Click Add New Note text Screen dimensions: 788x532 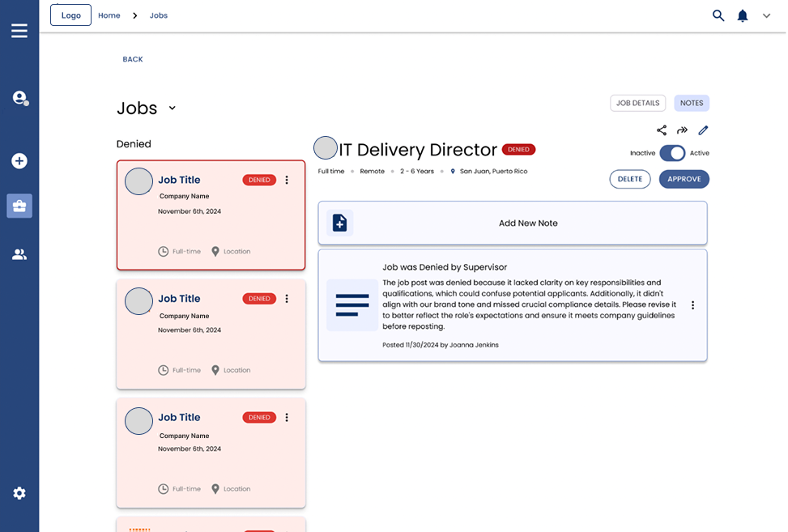[528, 223]
